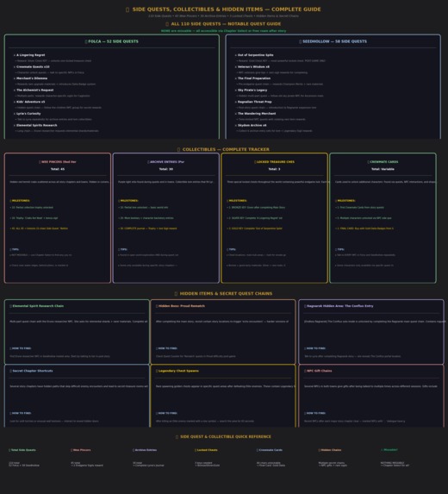This screenshot has width=448, height=494.
Task: Click the 'Hidden Boss: Proud Rematch' card title
Action: [181, 306]
